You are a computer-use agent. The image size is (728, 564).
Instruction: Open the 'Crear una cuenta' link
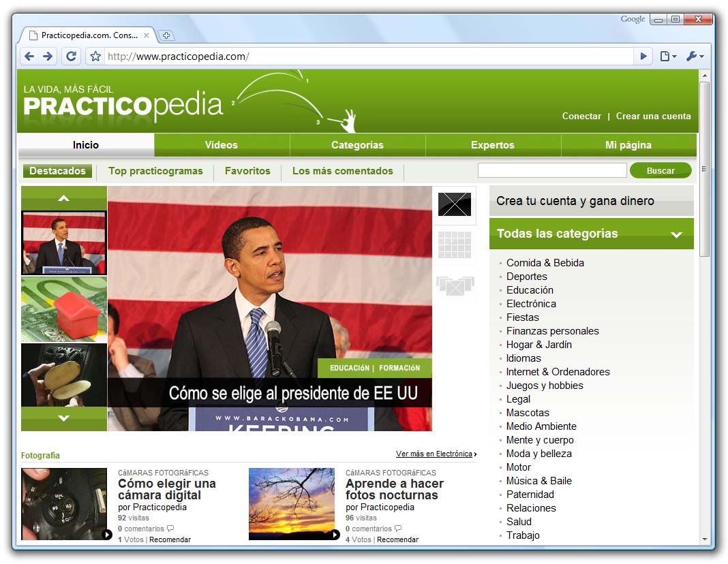(653, 116)
